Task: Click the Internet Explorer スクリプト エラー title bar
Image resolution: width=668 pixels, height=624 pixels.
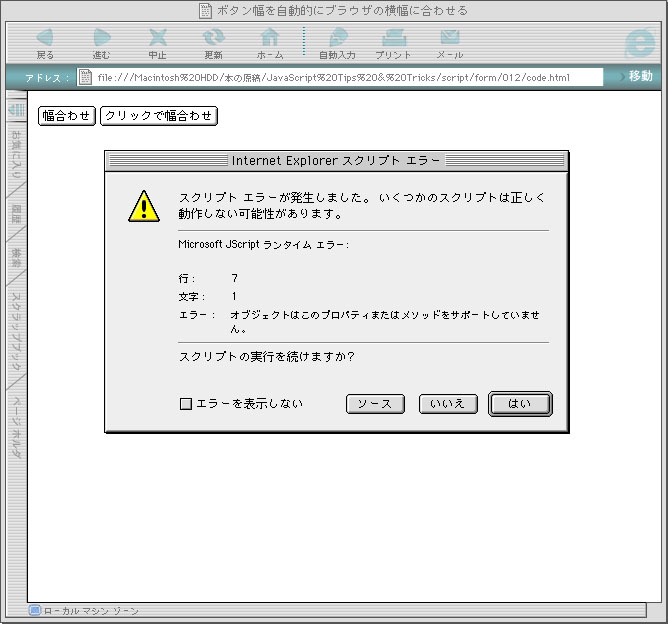Action: [337, 161]
